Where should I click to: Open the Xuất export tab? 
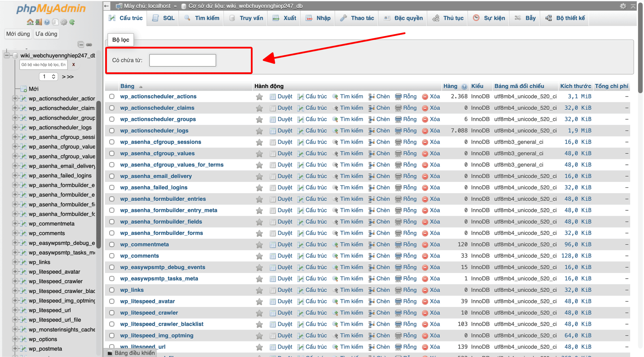[x=284, y=18]
